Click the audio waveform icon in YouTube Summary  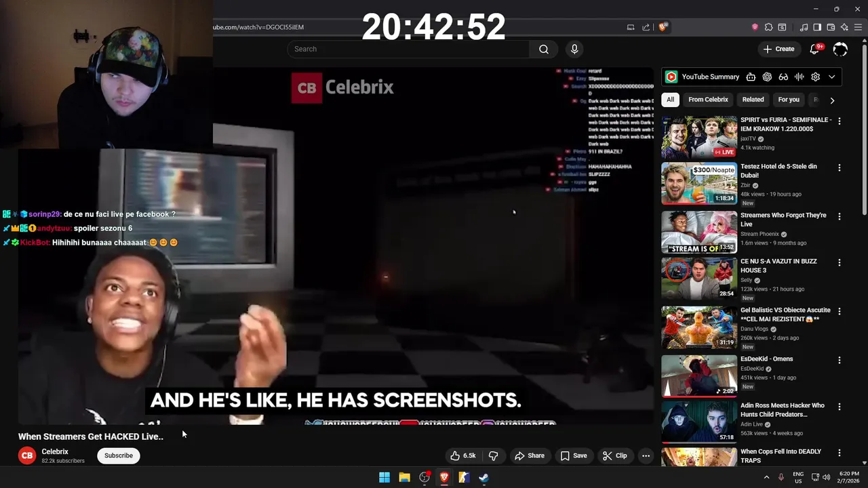pyautogui.click(x=800, y=77)
